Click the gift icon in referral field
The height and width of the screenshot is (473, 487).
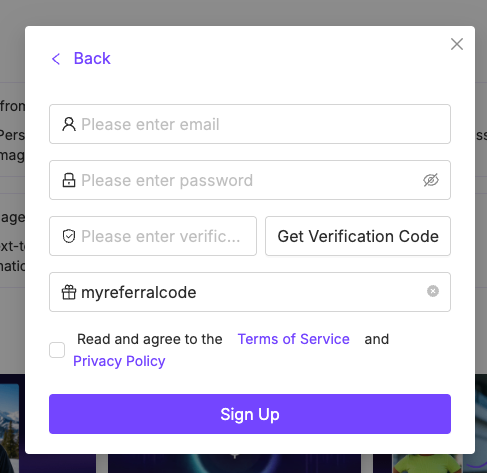pyautogui.click(x=69, y=292)
